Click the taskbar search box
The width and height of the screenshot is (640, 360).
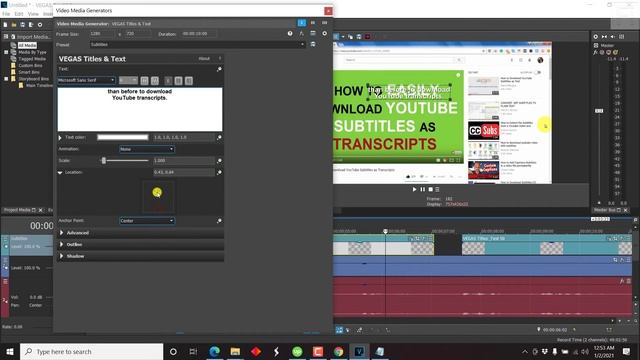point(91,351)
